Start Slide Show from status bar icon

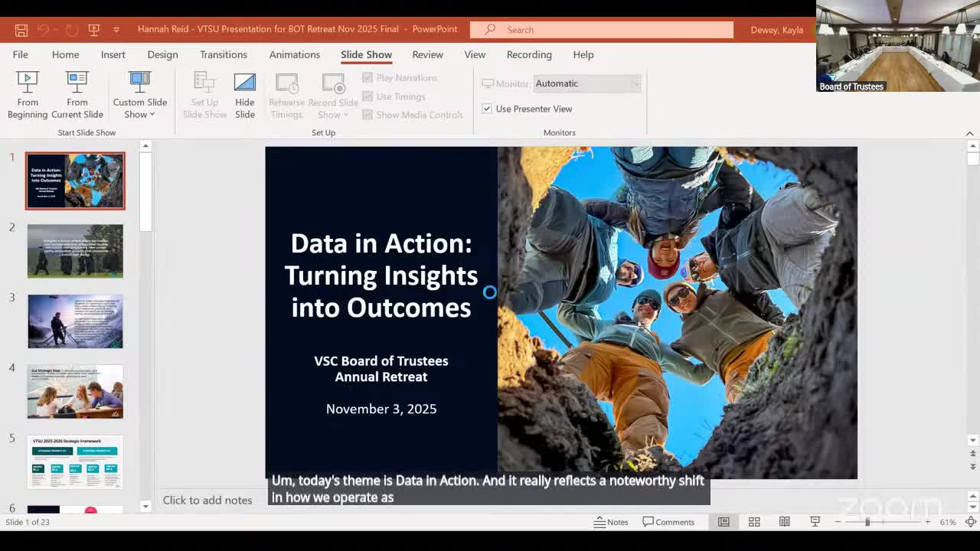815,522
